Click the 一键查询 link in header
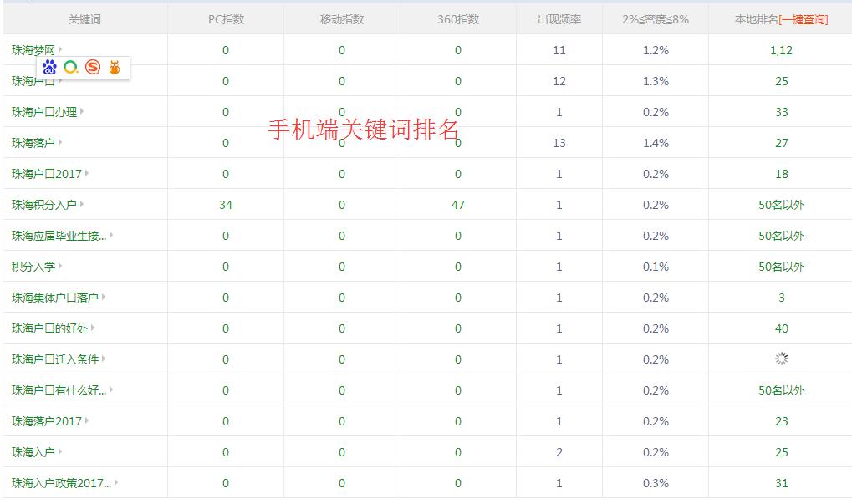 804,19
